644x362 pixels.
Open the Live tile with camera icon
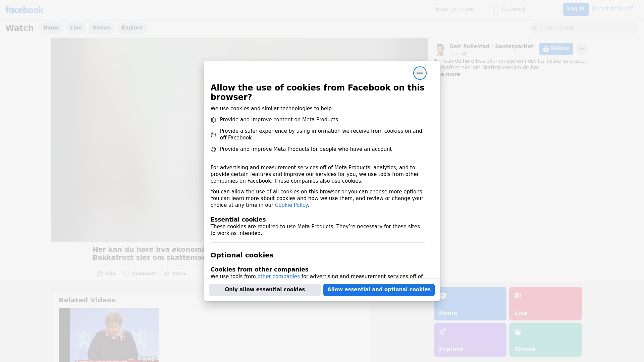[x=545, y=303]
